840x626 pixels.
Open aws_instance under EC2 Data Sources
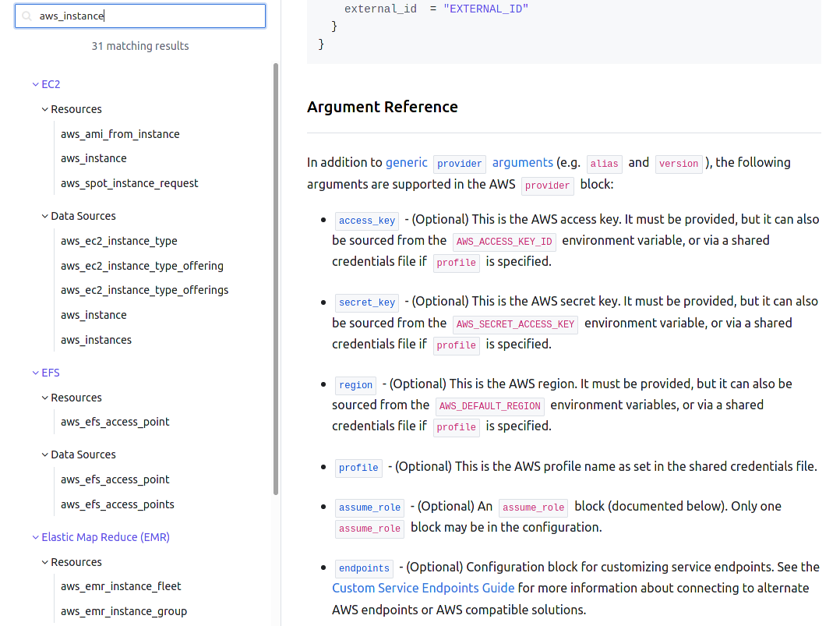pos(94,315)
